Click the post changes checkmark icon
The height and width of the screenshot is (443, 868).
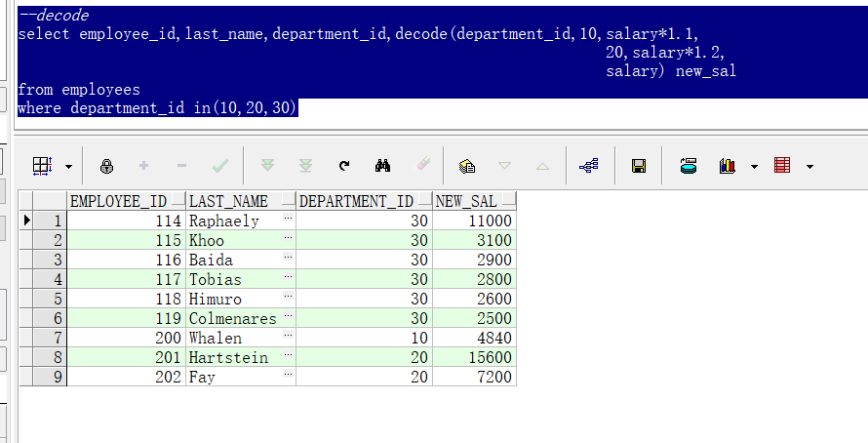tap(220, 165)
